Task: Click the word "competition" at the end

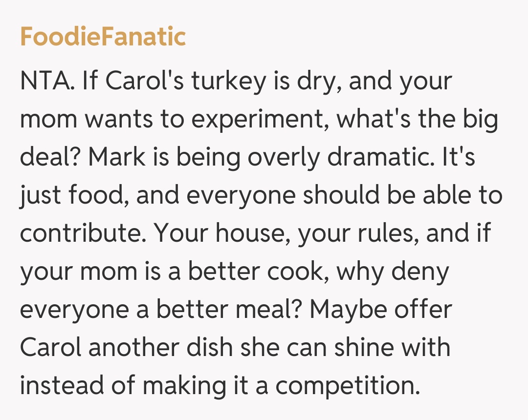Action: pos(347,386)
